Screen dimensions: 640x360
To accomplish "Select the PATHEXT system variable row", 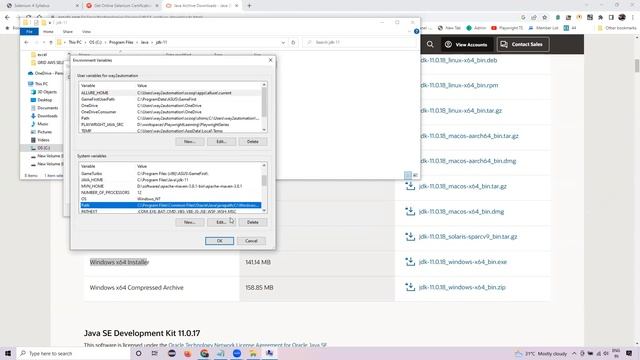I will tap(170, 211).
